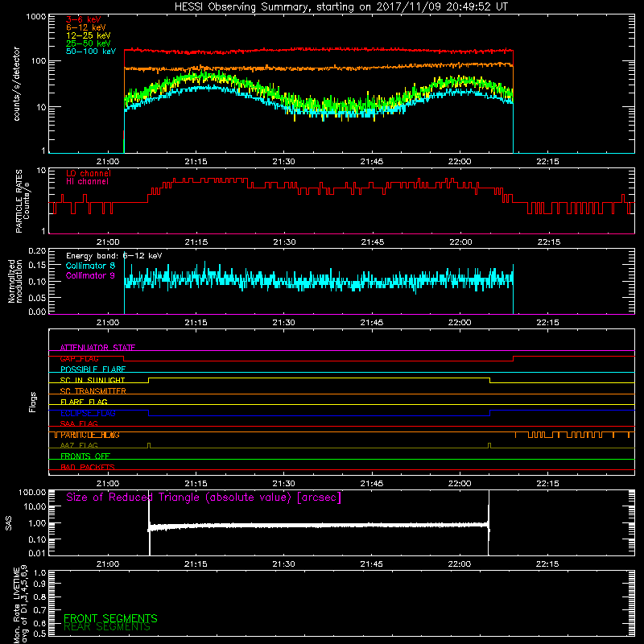Click the PARTICLE_FLAG label

tap(90, 435)
